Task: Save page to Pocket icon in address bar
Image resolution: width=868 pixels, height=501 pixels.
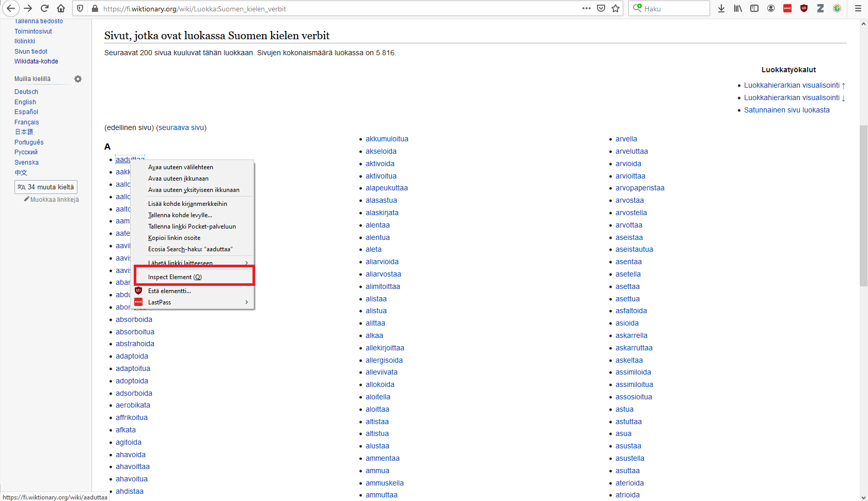Action: pos(601,8)
